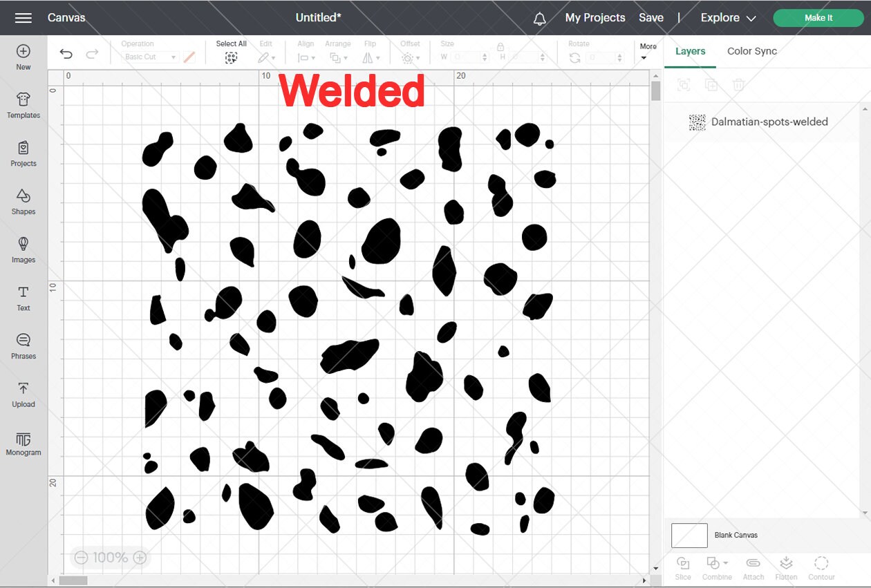Open the Basic Cut operation dropdown
The image size is (871, 588).
[150, 57]
